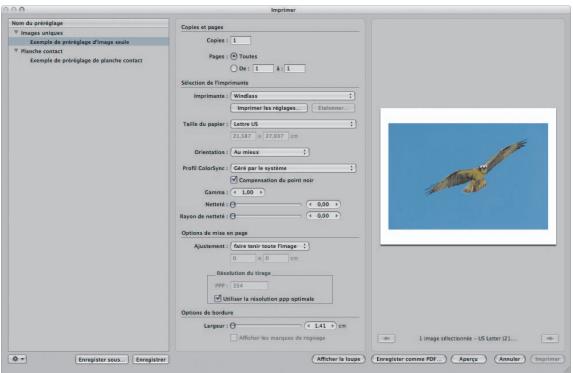Click the Enregistrer preset button
Screen dimensions: 573x373
point(151,359)
